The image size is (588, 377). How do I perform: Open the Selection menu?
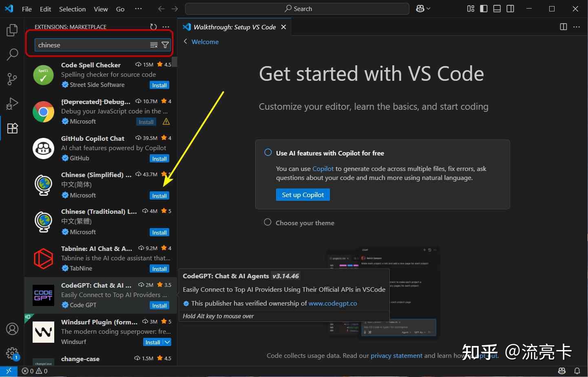point(72,9)
